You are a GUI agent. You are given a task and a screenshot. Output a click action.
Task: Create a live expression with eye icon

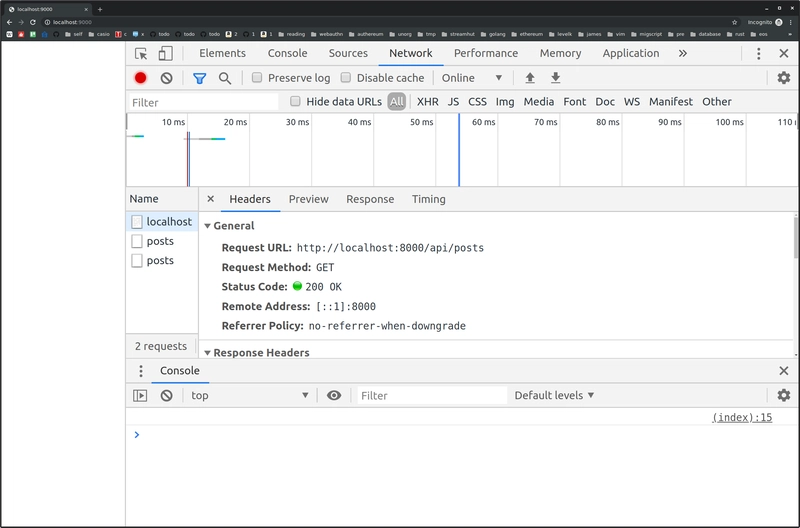coord(334,395)
